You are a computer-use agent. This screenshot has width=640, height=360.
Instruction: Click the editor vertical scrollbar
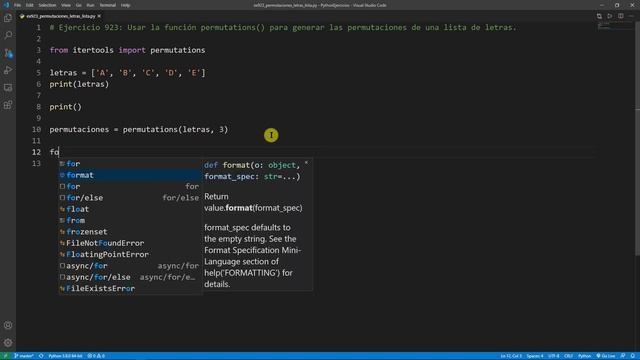click(x=638, y=139)
